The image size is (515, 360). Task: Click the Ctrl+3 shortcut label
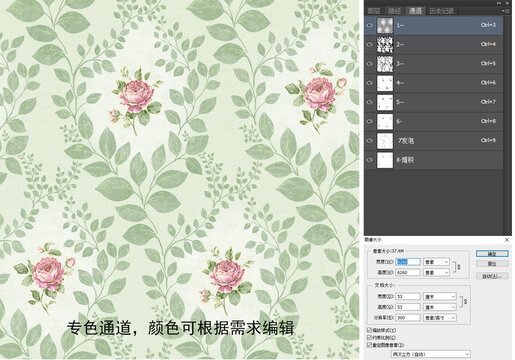[488, 25]
